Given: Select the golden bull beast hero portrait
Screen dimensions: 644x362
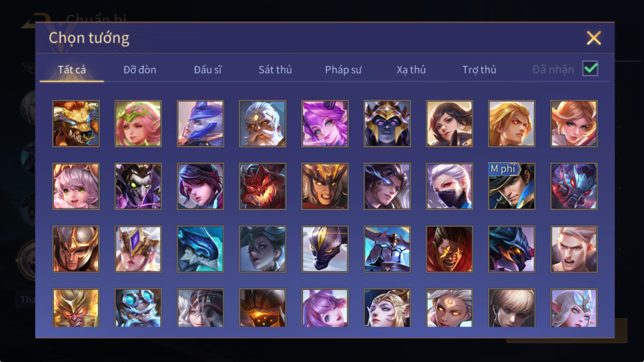Looking at the screenshot, I should (76, 124).
